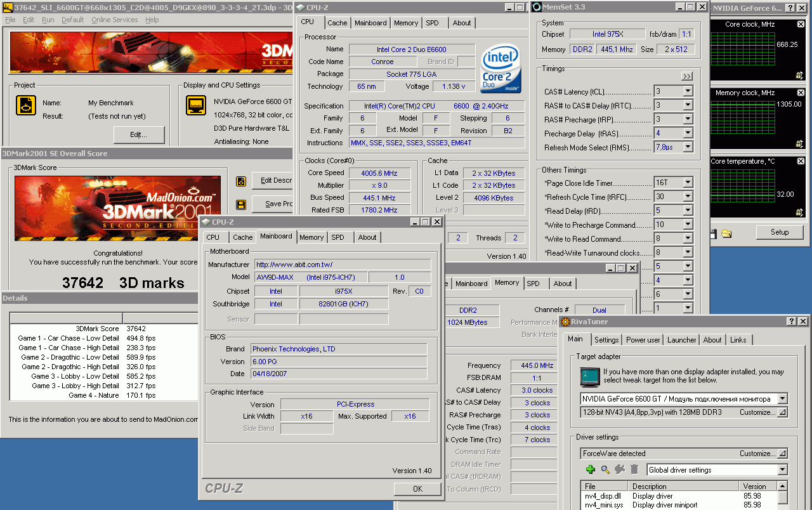Switch to RivaTuner Launcher tab
Image resolution: width=812 pixels, height=510 pixels.
pyautogui.click(x=681, y=340)
